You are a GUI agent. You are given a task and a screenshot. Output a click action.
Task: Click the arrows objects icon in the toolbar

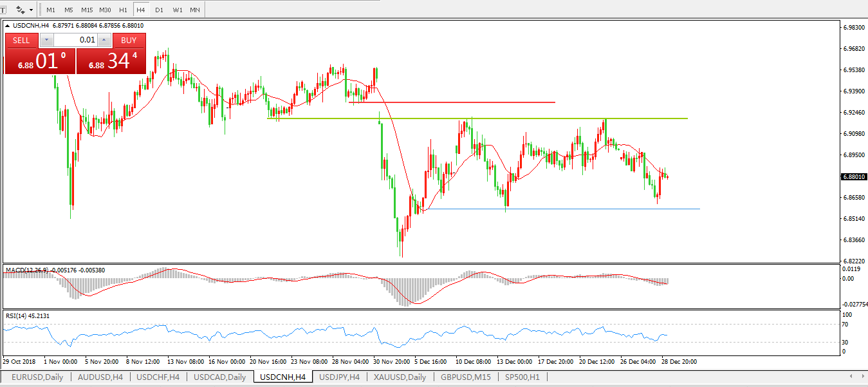[x=21, y=10]
